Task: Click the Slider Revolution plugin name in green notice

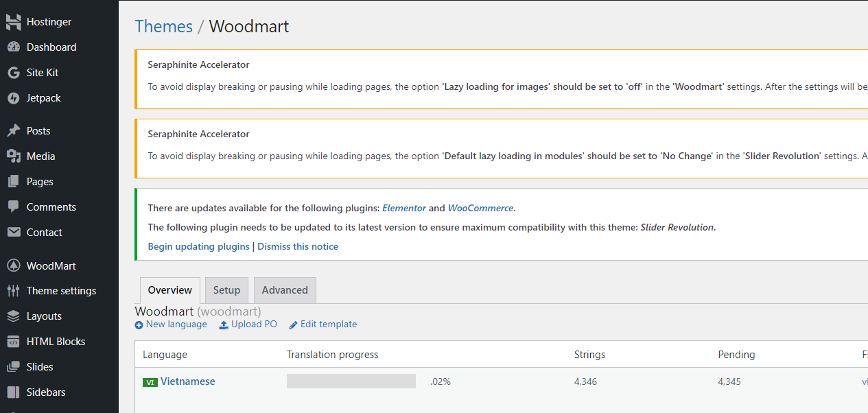Action: click(x=677, y=227)
